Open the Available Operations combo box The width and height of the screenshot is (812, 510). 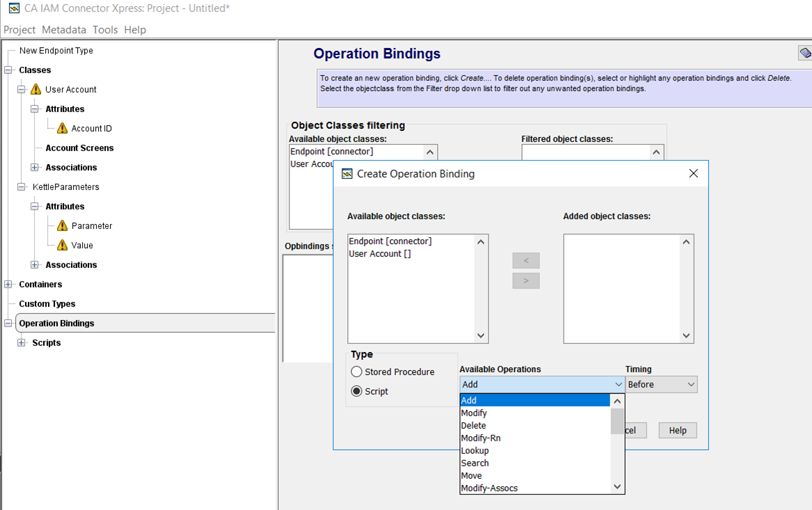point(541,384)
